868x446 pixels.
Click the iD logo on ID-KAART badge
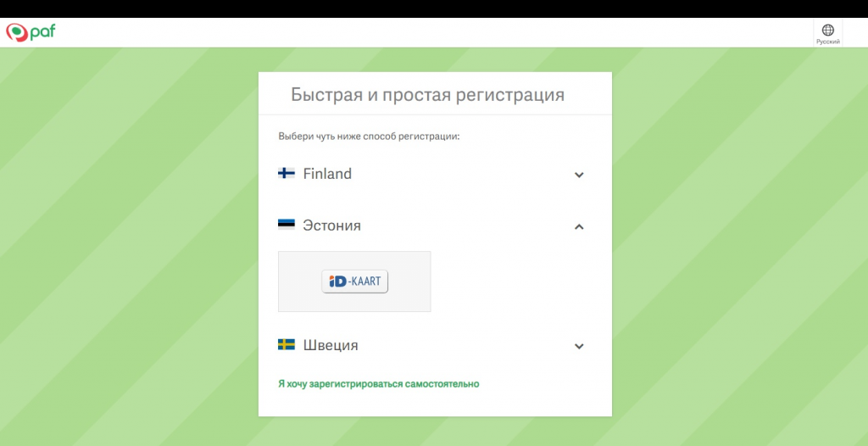pyautogui.click(x=338, y=282)
